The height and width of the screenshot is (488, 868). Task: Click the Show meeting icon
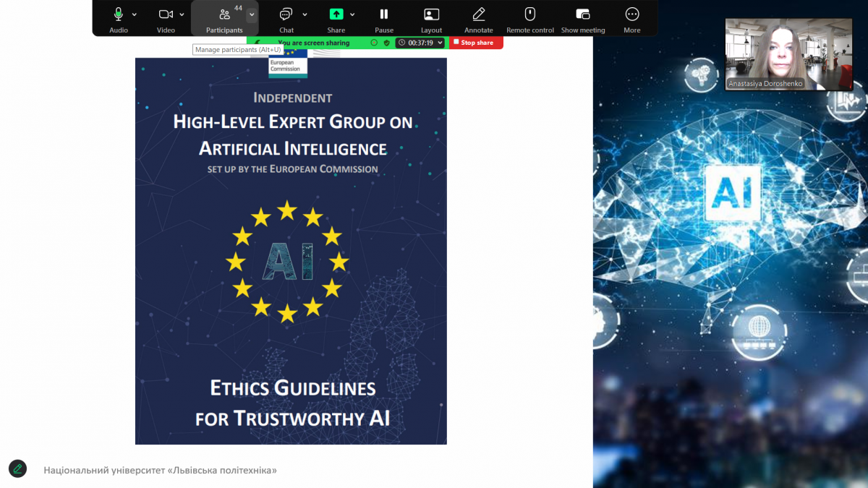click(x=583, y=14)
